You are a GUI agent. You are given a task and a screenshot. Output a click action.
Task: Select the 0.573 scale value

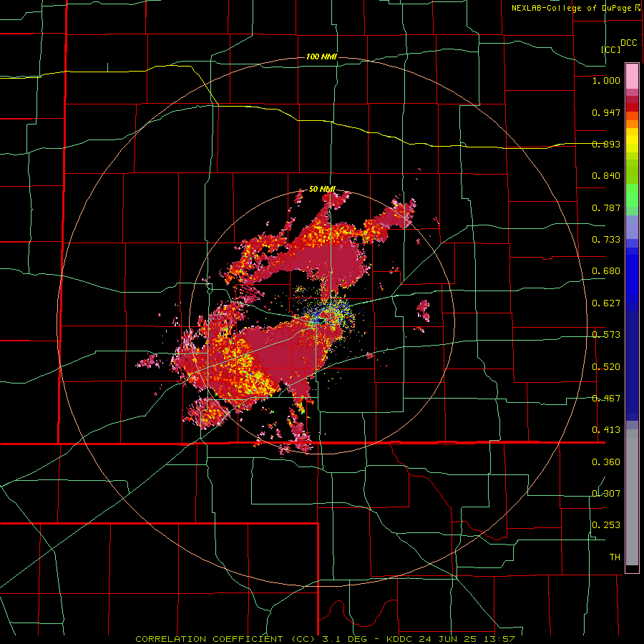pos(606,335)
